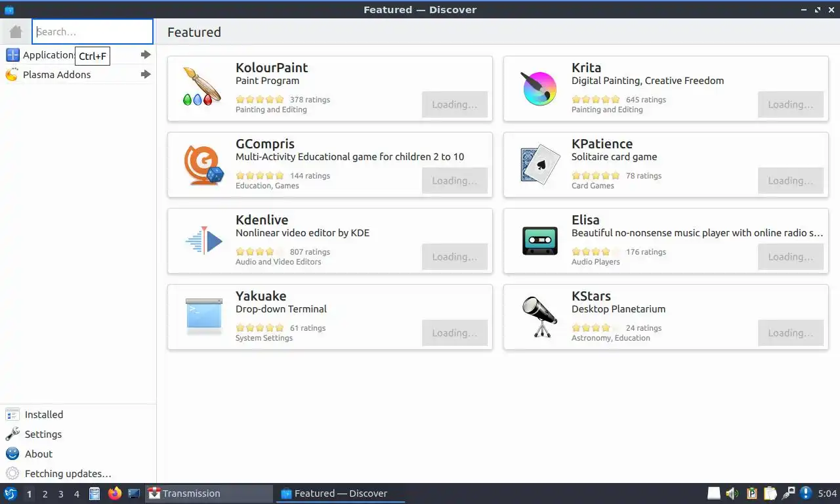Launch Firefox from taskbar

coord(115,493)
